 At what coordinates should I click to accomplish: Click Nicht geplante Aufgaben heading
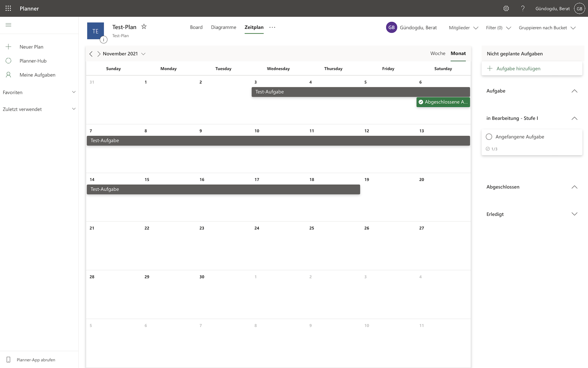coord(515,54)
